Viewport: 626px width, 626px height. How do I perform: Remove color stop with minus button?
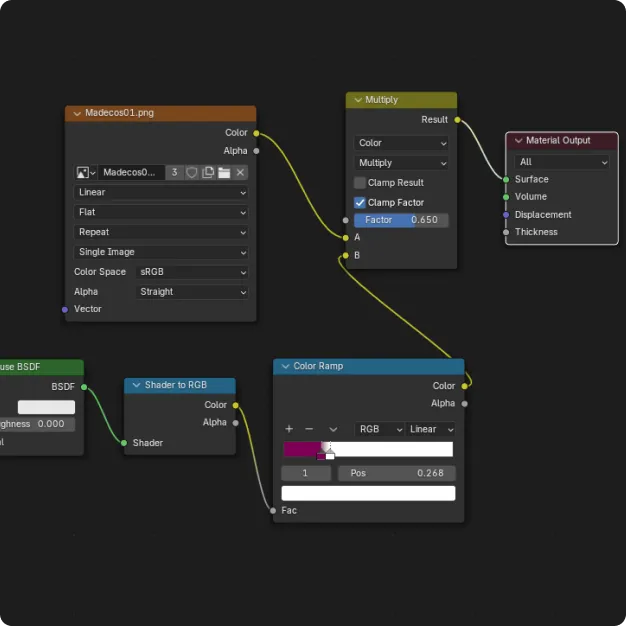(x=309, y=429)
